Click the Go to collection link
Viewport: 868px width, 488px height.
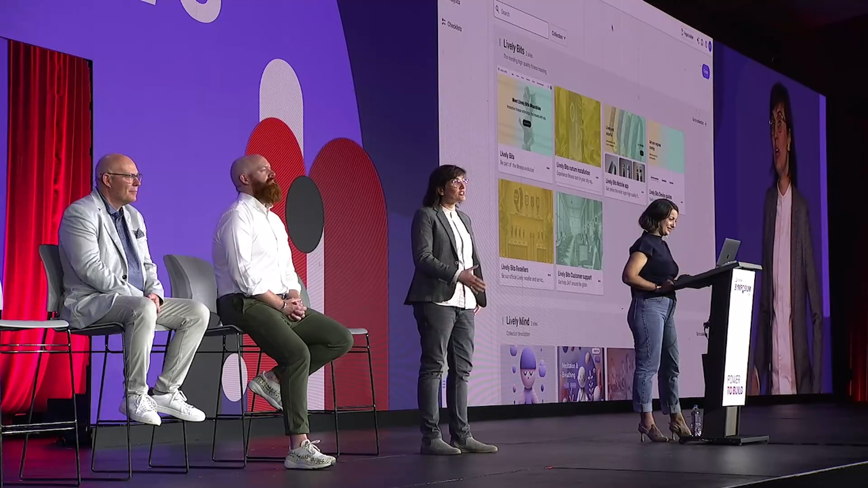coord(699,120)
